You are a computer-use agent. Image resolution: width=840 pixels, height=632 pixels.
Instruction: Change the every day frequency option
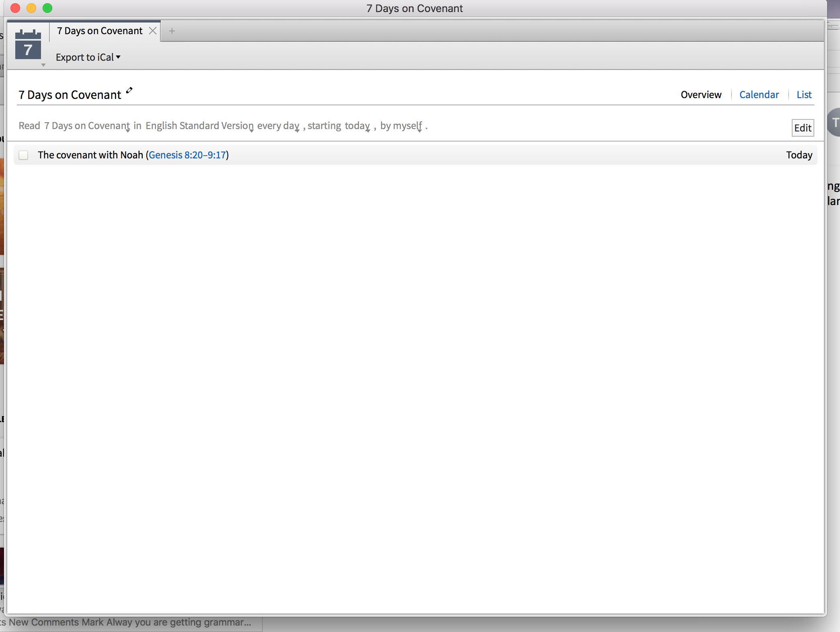tap(278, 126)
